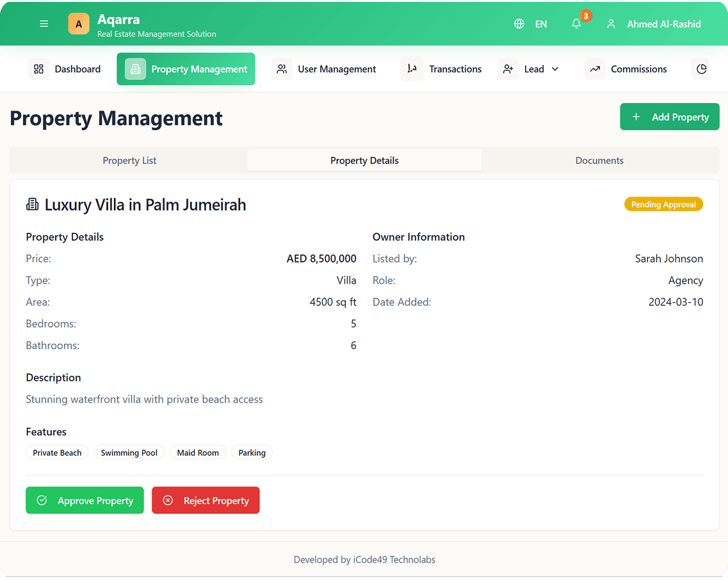Click the x-circle icon in Reject Property
728x580 pixels.
[x=168, y=500]
